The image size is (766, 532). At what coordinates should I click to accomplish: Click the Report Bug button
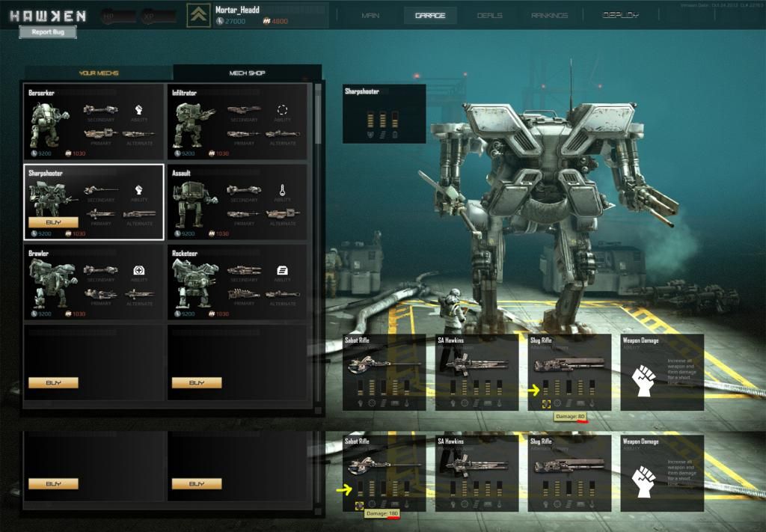click(x=48, y=32)
